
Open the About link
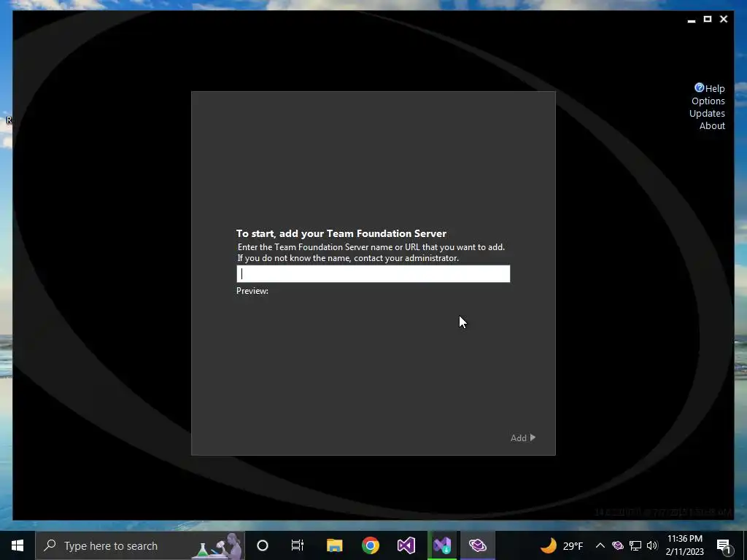[x=712, y=125]
